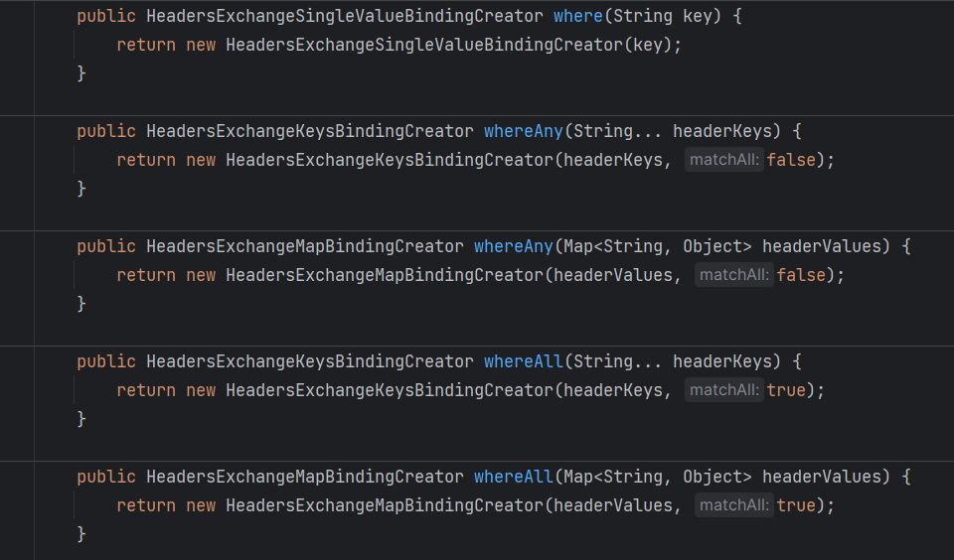
Task: Click true value in whereAll headerValues constructor
Action: pyautogui.click(x=796, y=505)
